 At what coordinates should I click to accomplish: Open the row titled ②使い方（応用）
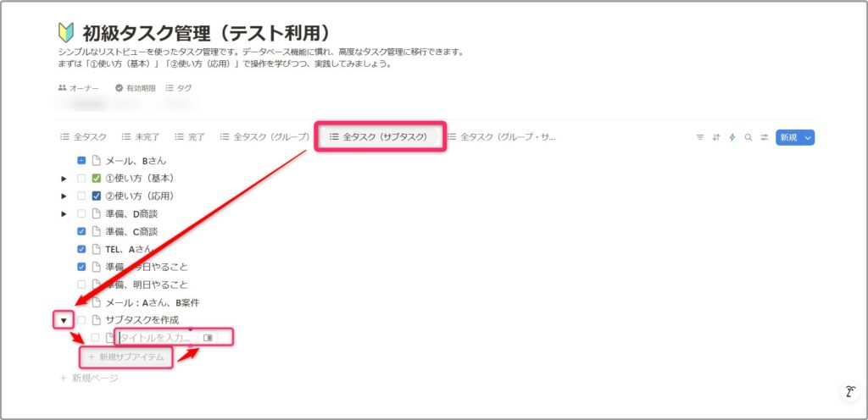point(140,196)
